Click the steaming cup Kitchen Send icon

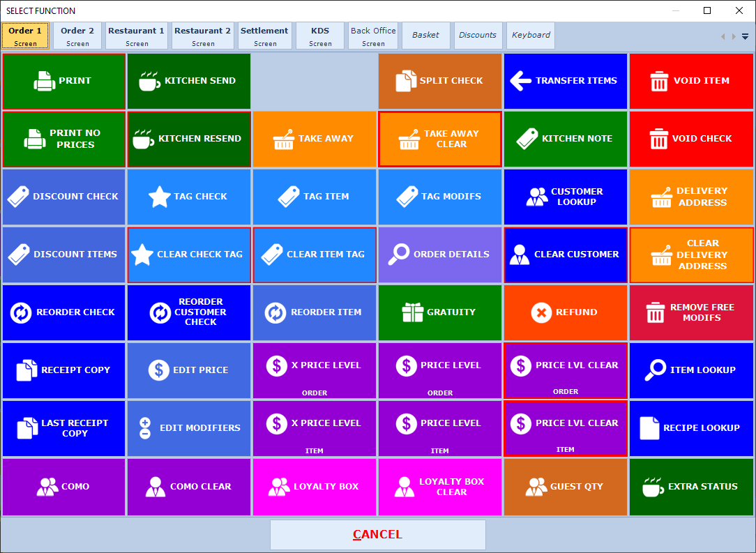[x=149, y=81]
